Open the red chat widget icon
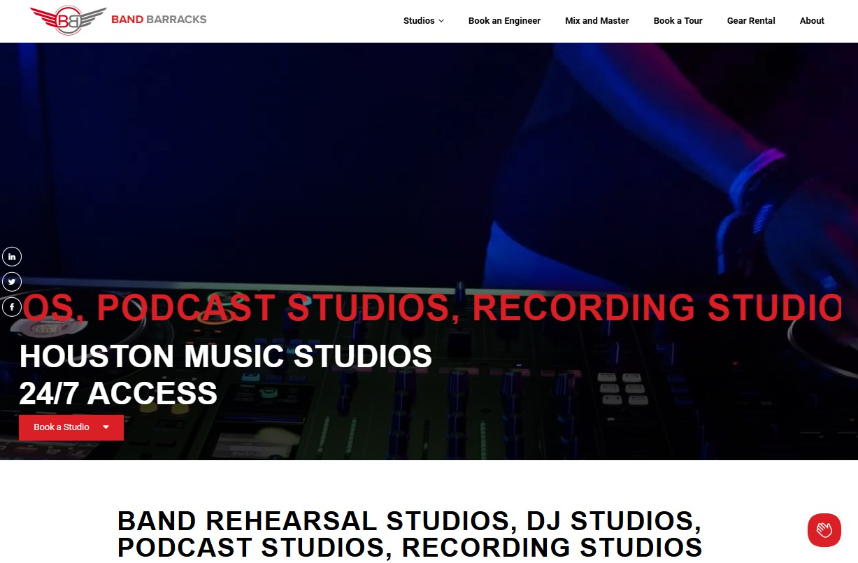 pyautogui.click(x=824, y=530)
